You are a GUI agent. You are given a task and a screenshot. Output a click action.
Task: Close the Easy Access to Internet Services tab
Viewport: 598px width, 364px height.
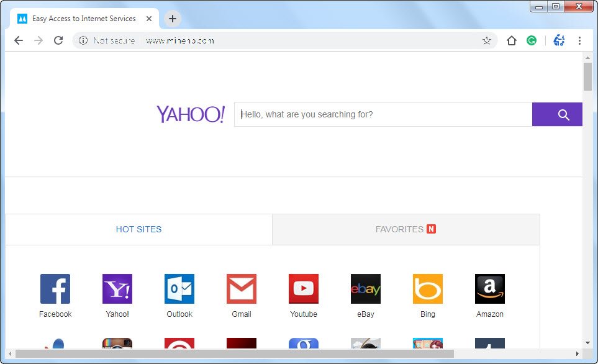point(149,18)
